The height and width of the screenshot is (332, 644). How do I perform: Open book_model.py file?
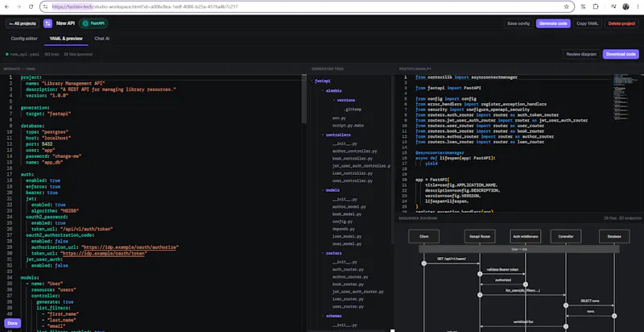[x=347, y=214]
